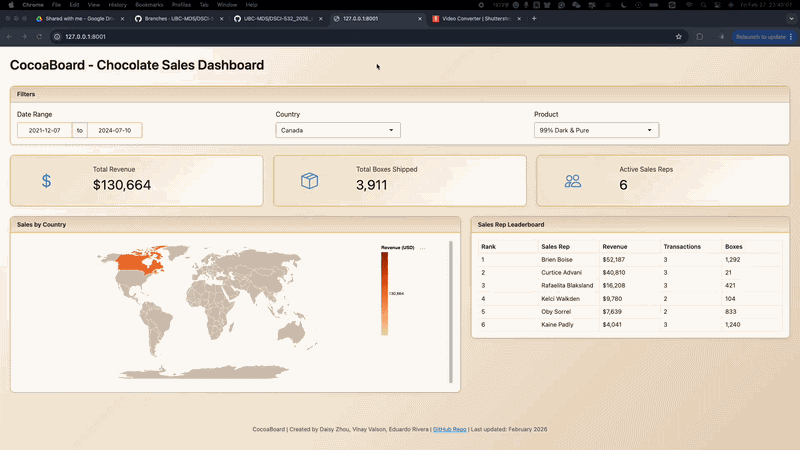800x450 pixels.
Task: Click the Revenue (USD) color gradient legend
Action: [384, 292]
